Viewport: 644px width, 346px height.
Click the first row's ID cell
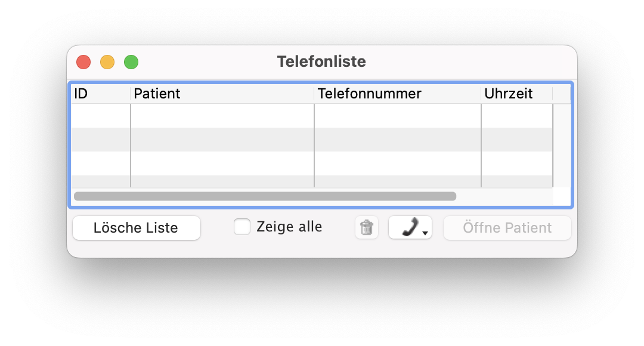[x=100, y=116]
